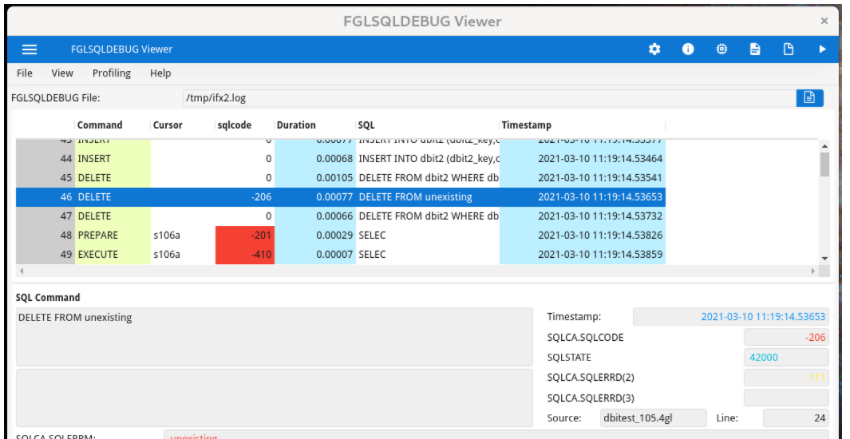
Task: Sort by sqlcode column header
Action: pos(244,125)
